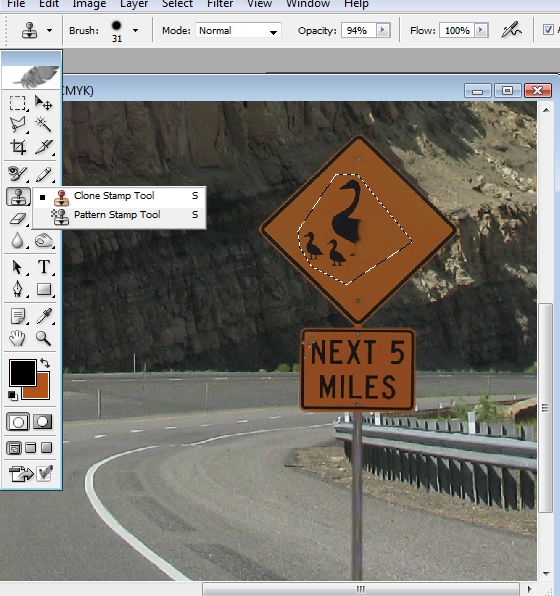
Task: Open the Filter menu
Action: [x=220, y=4]
